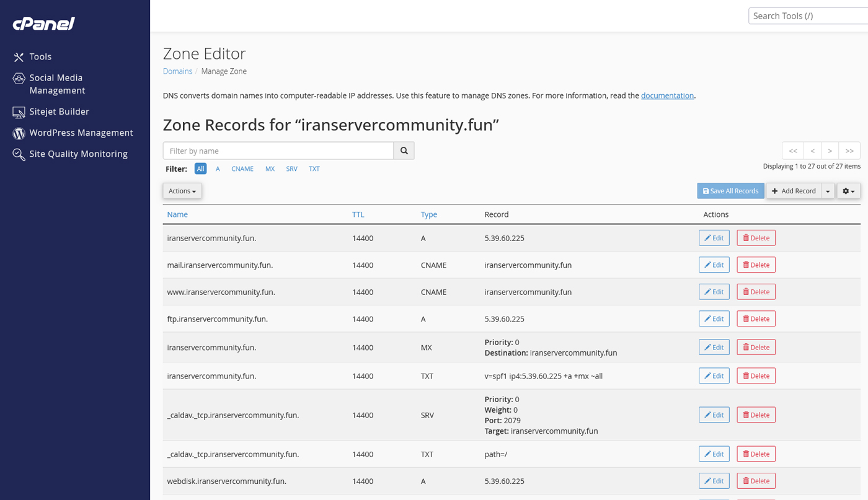
Task: Open WordPress Management in sidebar
Action: 81,133
